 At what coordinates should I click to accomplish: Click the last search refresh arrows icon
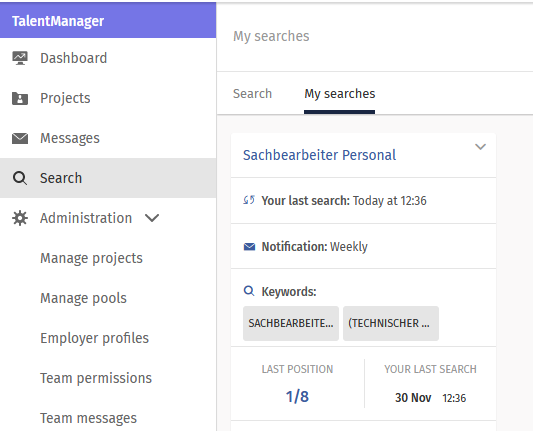point(249,200)
